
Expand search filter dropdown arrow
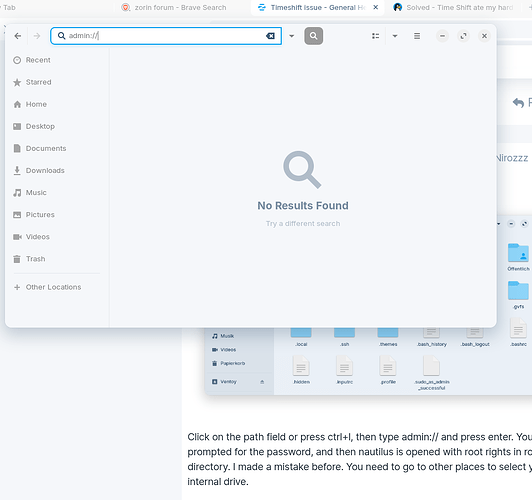point(291,36)
